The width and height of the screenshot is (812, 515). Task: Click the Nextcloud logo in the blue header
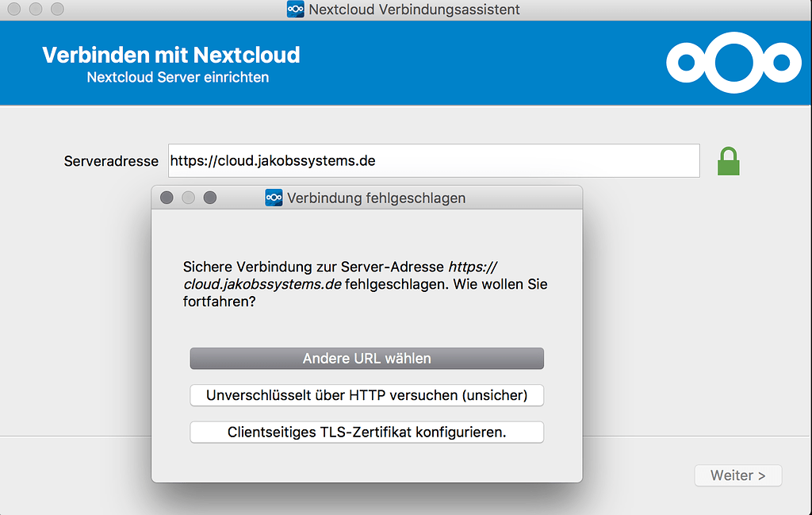pos(733,63)
